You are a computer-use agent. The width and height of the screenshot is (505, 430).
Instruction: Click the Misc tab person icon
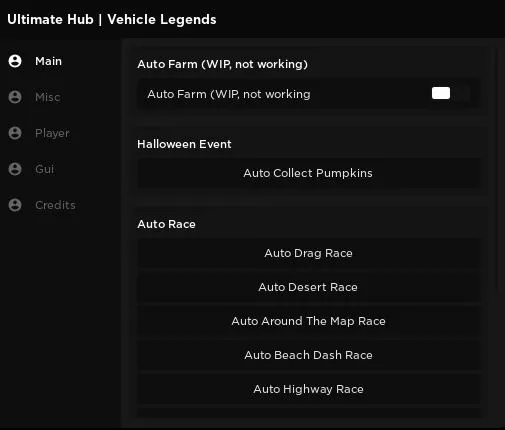(x=15, y=97)
